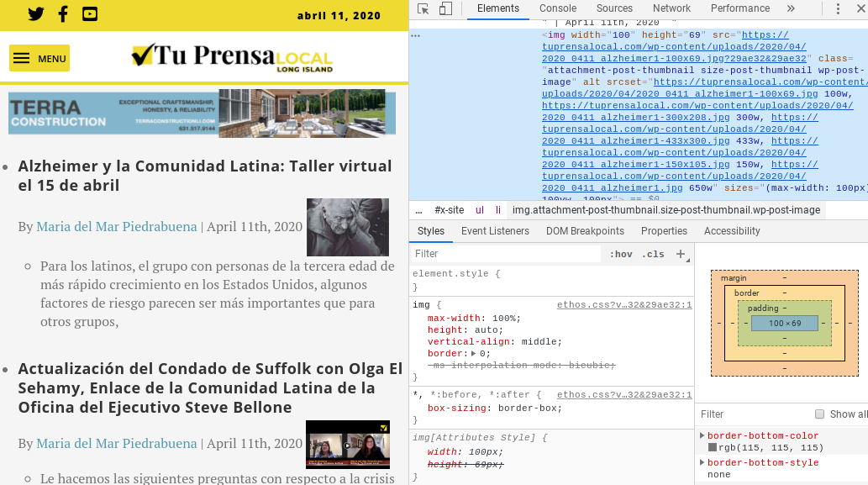868x485 pixels.
Task: Focus the Styles pane Filter field
Action: (x=504, y=254)
